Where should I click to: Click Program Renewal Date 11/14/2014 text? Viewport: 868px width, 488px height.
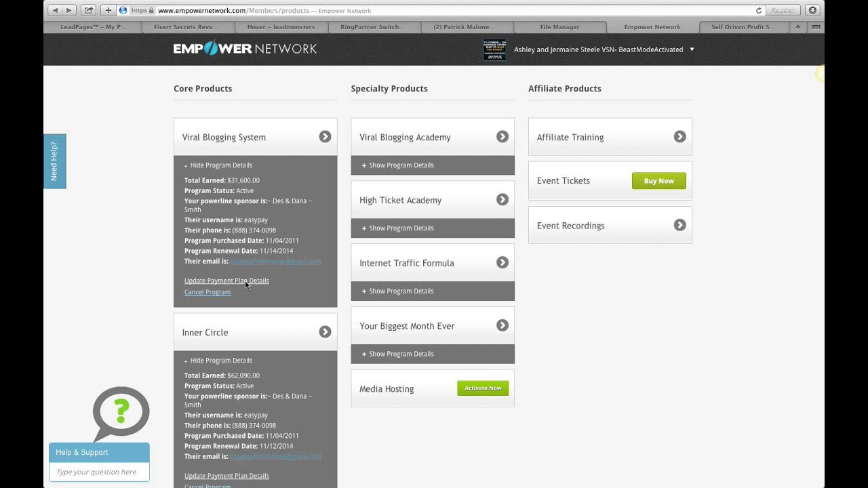coord(239,251)
